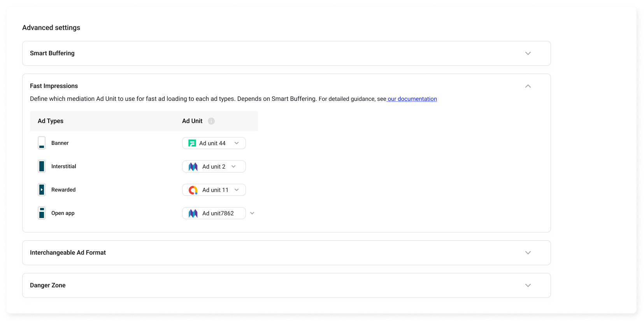Viewport: 644px width, 322px height.
Task: Click the Ad Unit info icon
Action: pyautogui.click(x=211, y=121)
